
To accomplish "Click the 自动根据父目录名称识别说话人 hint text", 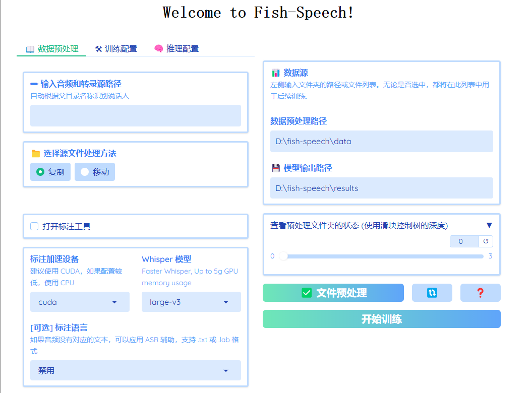I will point(80,96).
